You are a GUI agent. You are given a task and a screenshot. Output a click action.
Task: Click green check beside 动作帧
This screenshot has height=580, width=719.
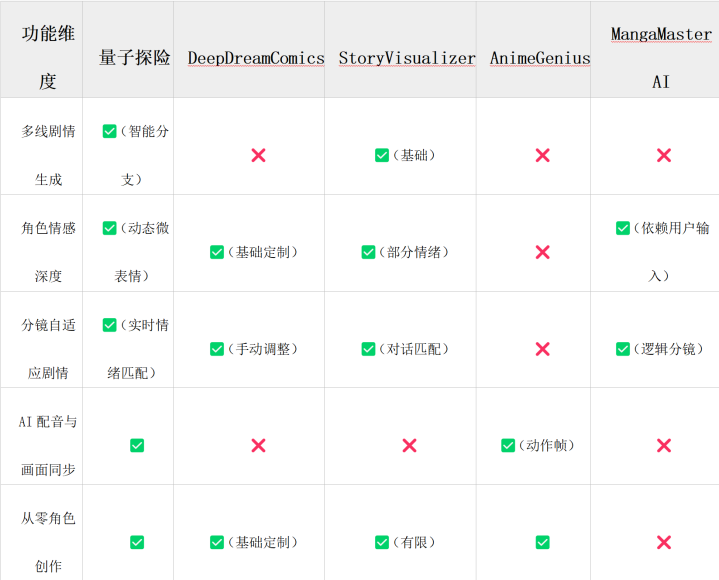click(x=508, y=445)
